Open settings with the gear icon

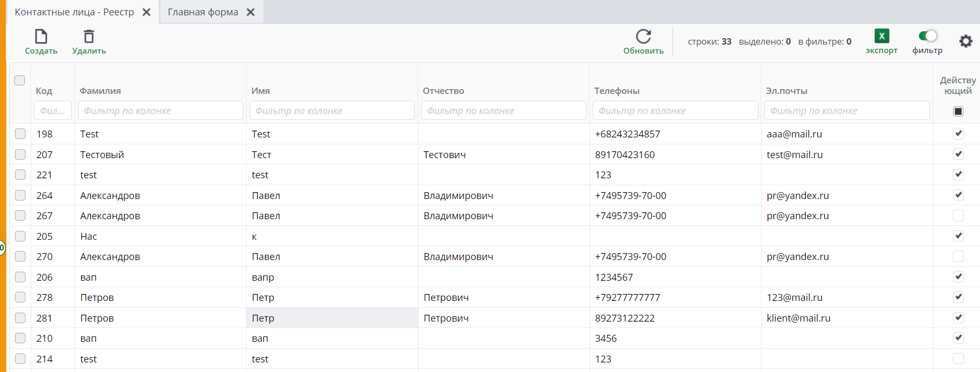tap(965, 41)
